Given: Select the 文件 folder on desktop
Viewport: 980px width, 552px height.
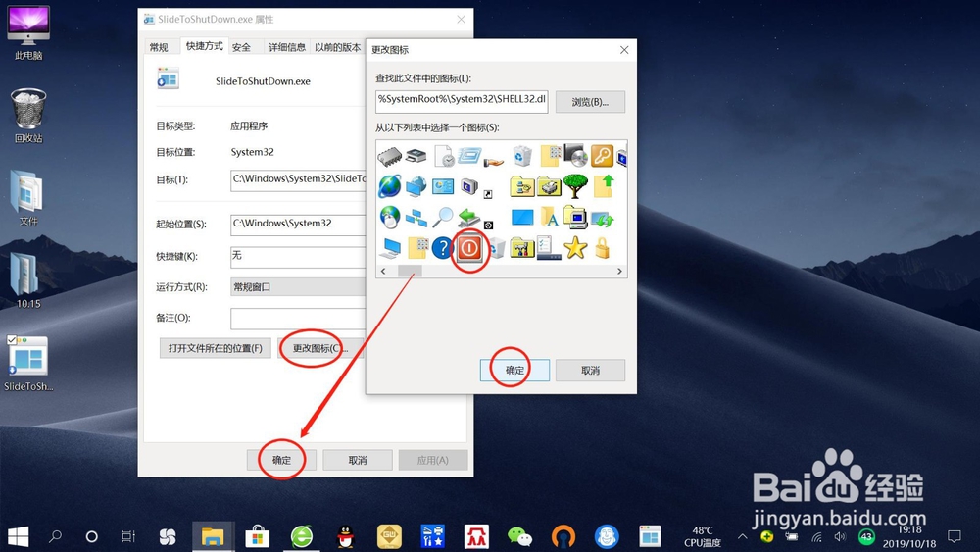Looking at the screenshot, I should (x=28, y=199).
